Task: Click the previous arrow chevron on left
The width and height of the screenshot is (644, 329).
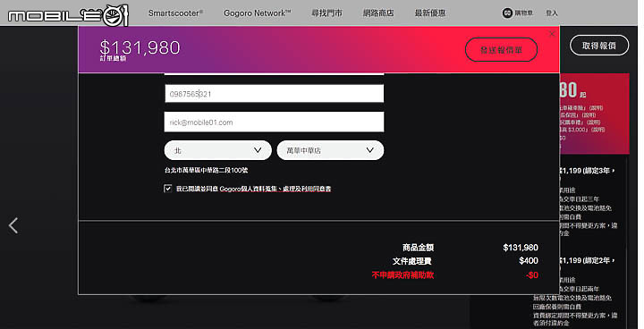Action: 13,225
